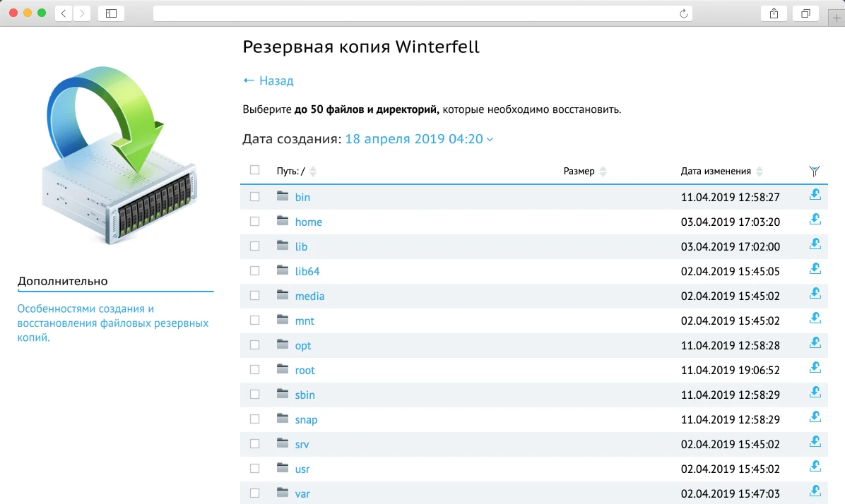This screenshot has height=504, width=845.
Task: Open the opt folder link
Action: (303, 345)
